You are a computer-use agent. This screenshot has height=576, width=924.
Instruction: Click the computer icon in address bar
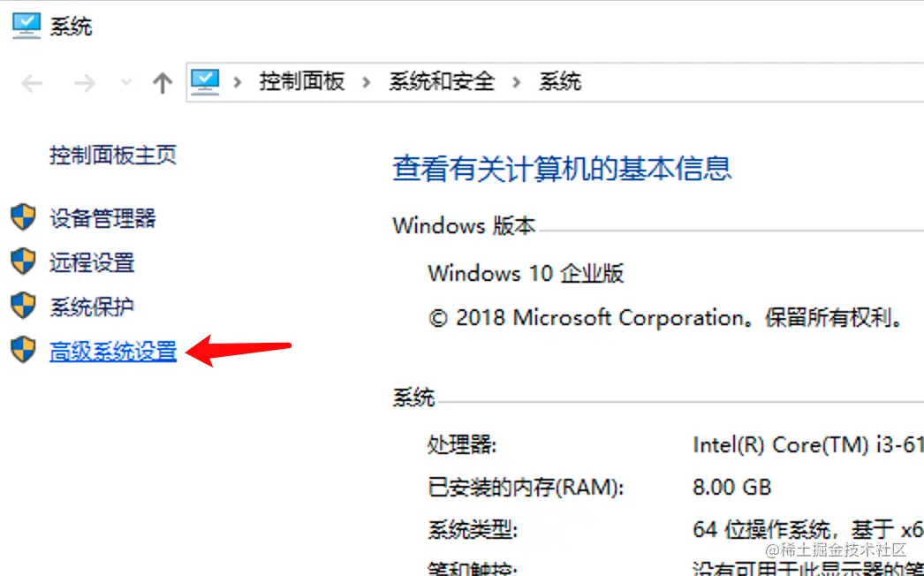[205, 82]
